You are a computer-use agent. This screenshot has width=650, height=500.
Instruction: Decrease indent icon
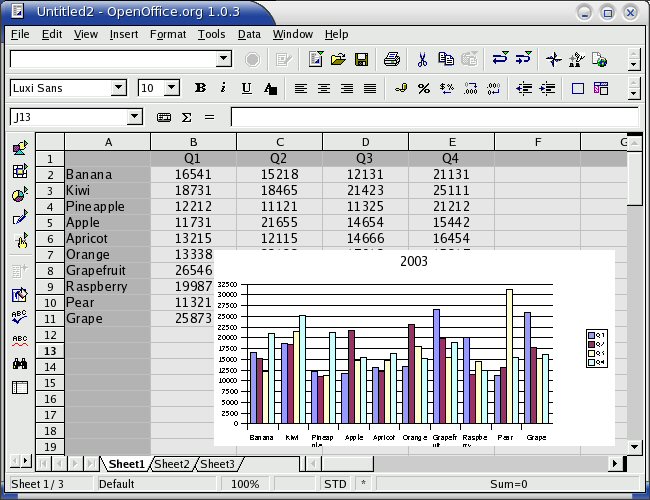click(x=524, y=88)
